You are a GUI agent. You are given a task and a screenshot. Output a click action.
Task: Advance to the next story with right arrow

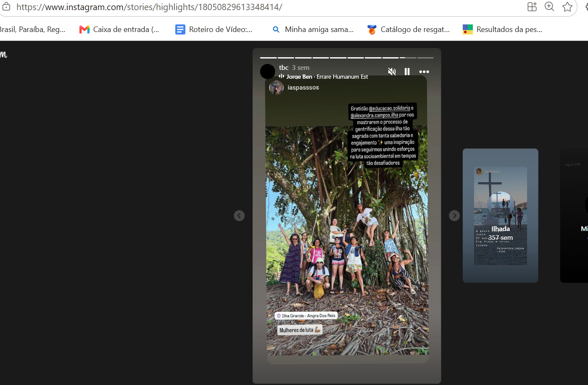[x=454, y=215]
